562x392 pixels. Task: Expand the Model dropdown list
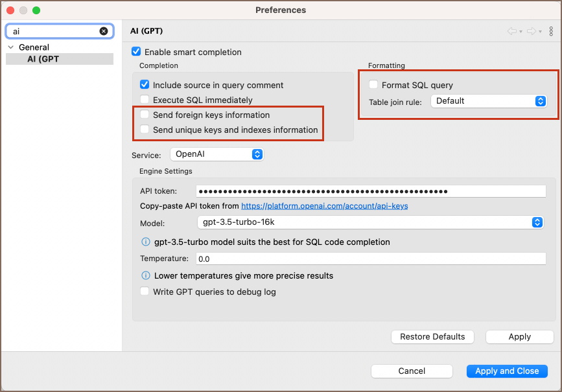coord(370,222)
